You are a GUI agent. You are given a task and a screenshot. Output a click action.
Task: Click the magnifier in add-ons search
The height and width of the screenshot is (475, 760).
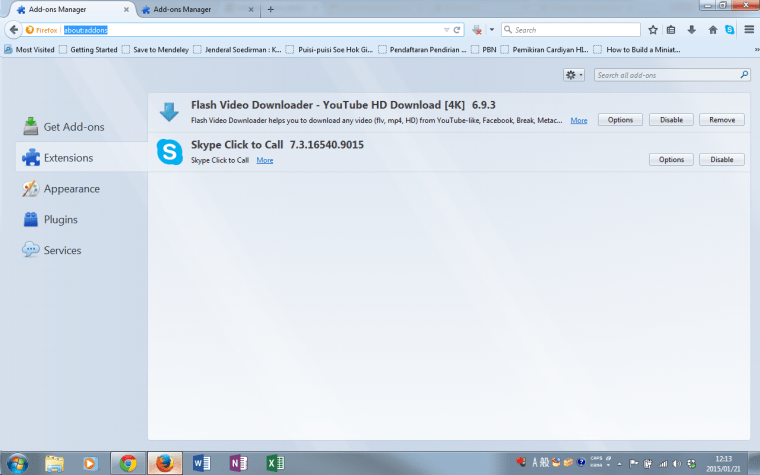[x=744, y=75]
